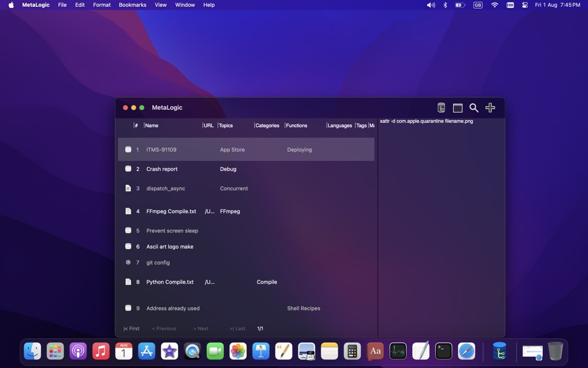Open the Music app in dock
Image resolution: width=588 pixels, height=368 pixels.
101,351
